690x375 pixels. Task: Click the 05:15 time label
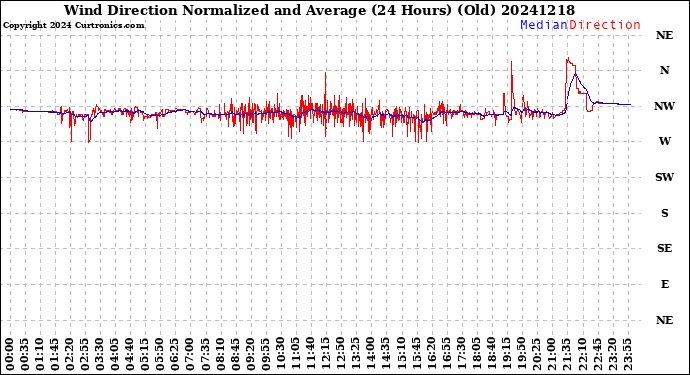coord(146,355)
